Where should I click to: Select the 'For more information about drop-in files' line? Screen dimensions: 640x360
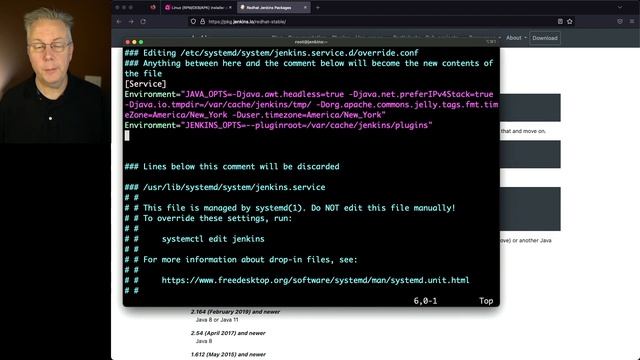[241, 260]
